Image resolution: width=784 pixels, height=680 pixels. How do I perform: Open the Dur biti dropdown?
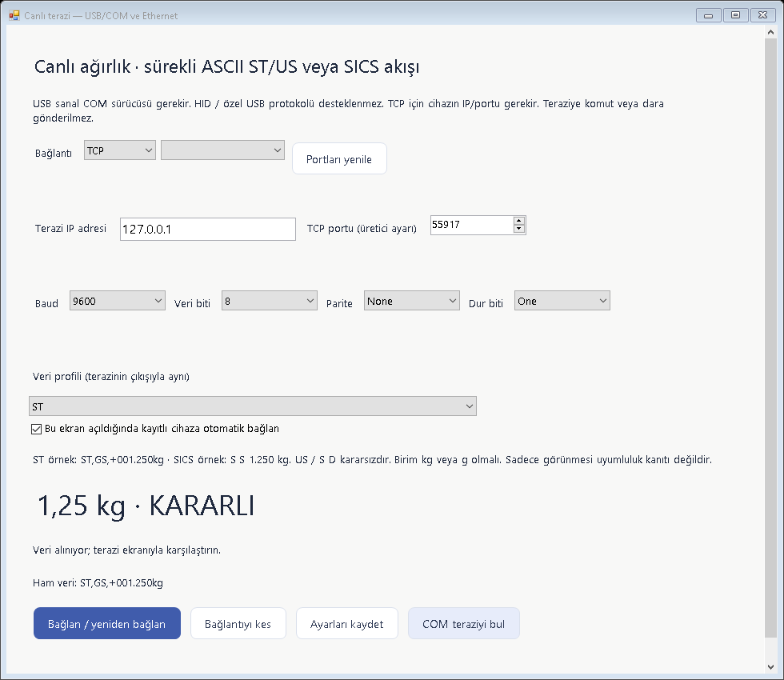tap(562, 301)
